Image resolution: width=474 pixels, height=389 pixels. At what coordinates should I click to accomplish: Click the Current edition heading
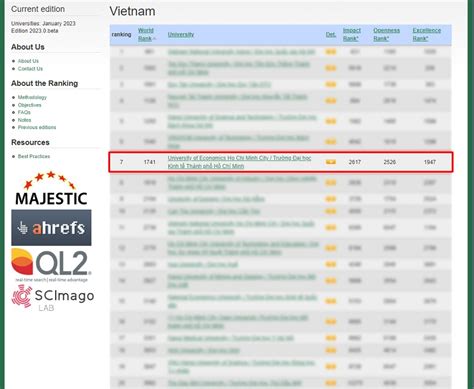(x=38, y=9)
